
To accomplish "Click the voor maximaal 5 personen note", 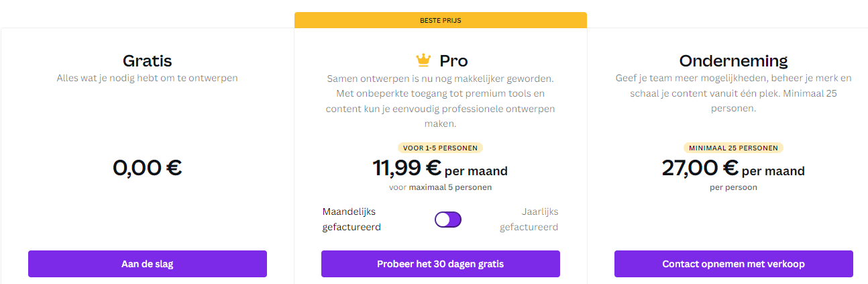I will point(441,187).
